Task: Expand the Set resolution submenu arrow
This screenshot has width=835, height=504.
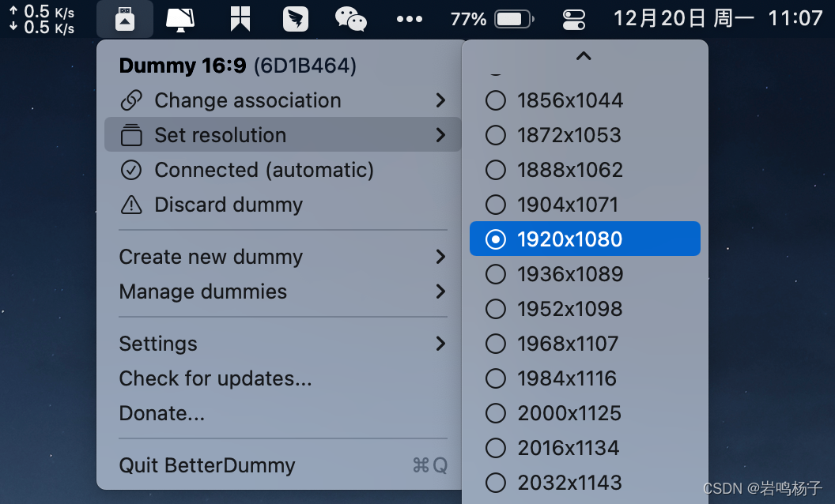Action: click(440, 134)
